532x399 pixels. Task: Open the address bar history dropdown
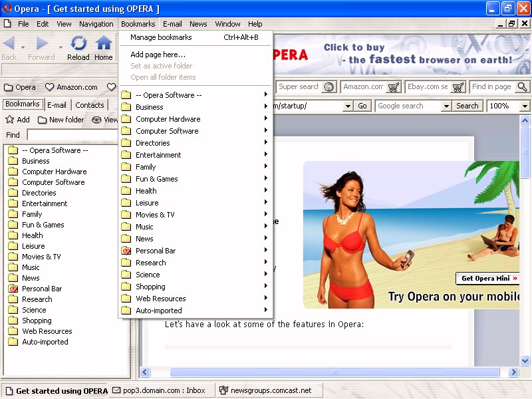point(348,106)
